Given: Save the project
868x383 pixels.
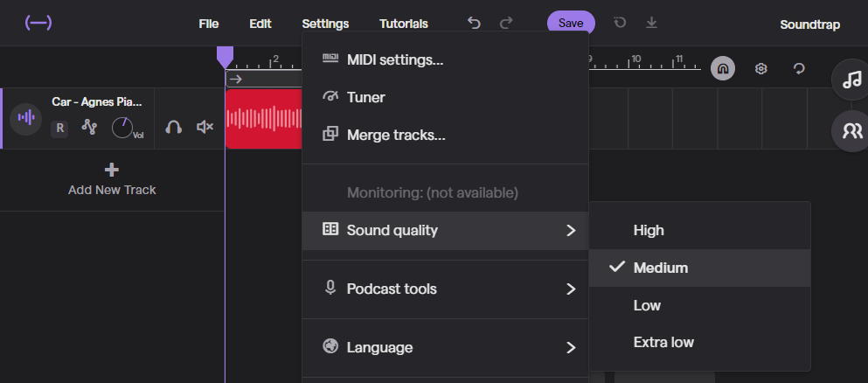Looking at the screenshot, I should coord(571,24).
